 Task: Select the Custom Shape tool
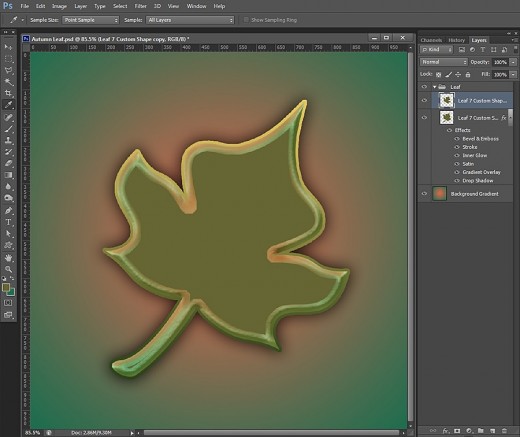8,246
